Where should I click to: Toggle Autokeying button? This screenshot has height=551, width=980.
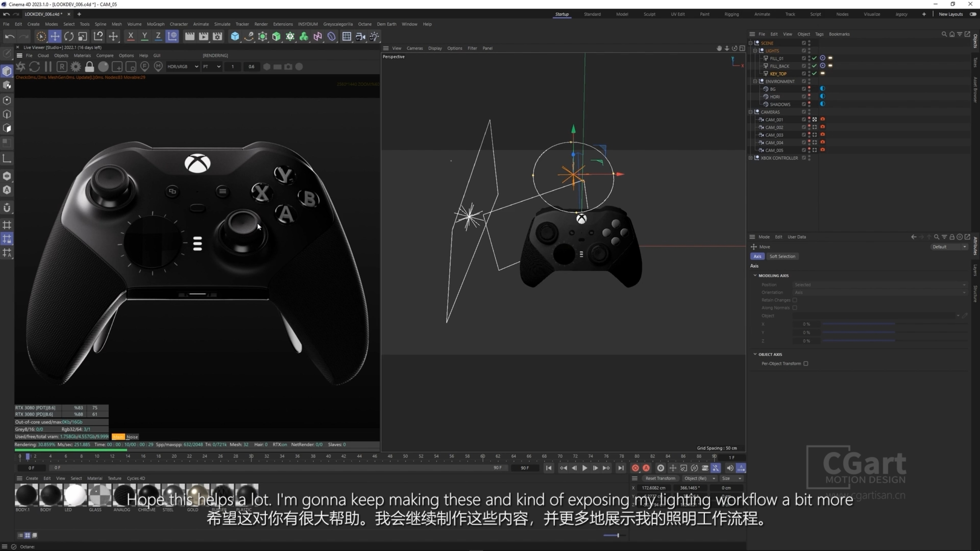coord(646,468)
